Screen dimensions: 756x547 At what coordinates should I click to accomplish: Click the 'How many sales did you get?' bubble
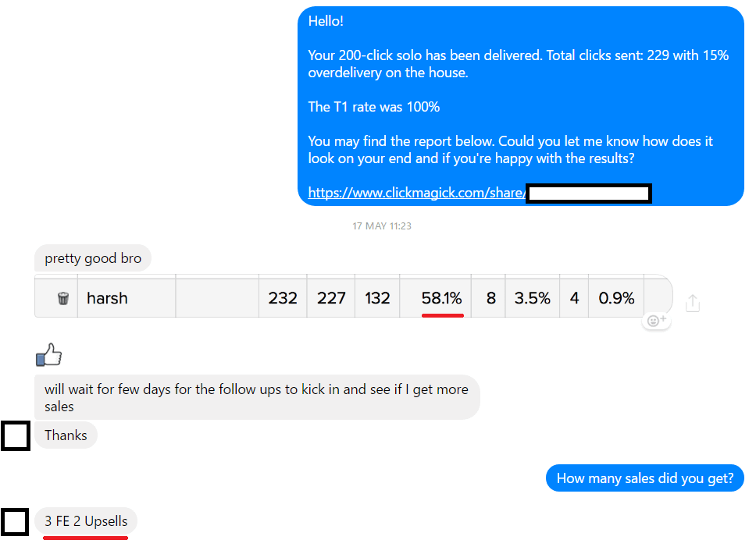click(x=645, y=478)
